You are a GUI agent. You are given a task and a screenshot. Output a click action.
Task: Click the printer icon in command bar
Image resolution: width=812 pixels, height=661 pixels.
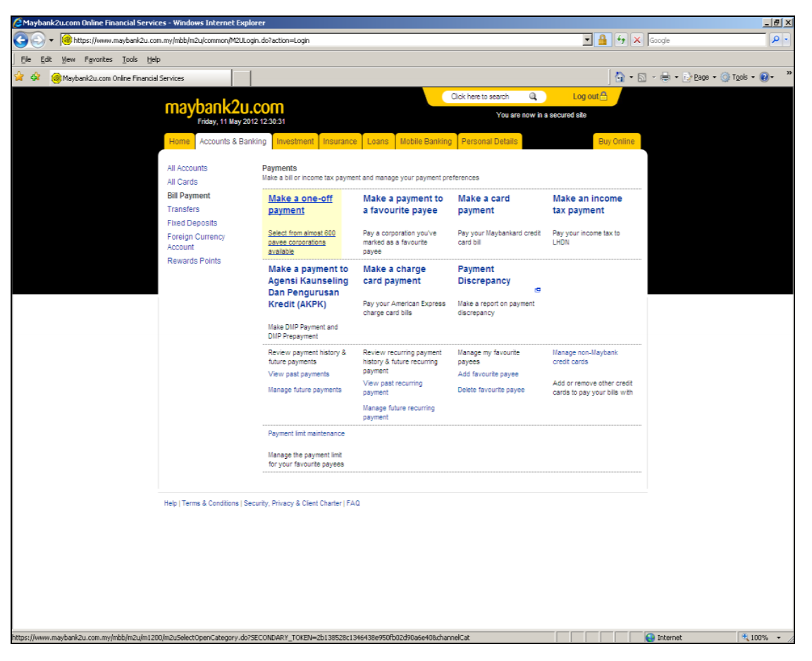(665, 78)
